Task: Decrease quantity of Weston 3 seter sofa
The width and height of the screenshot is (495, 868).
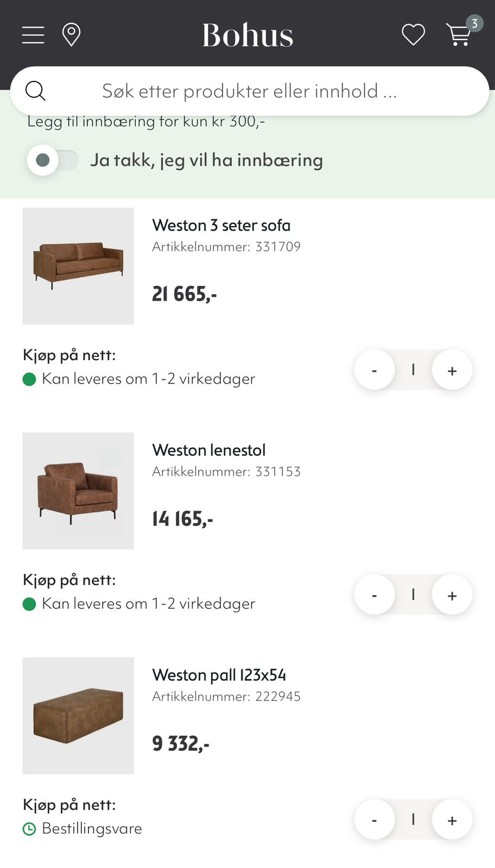Action: 375,370
